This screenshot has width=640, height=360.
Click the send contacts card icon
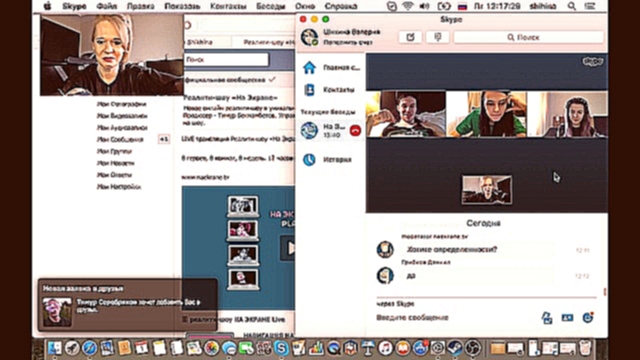point(567,318)
